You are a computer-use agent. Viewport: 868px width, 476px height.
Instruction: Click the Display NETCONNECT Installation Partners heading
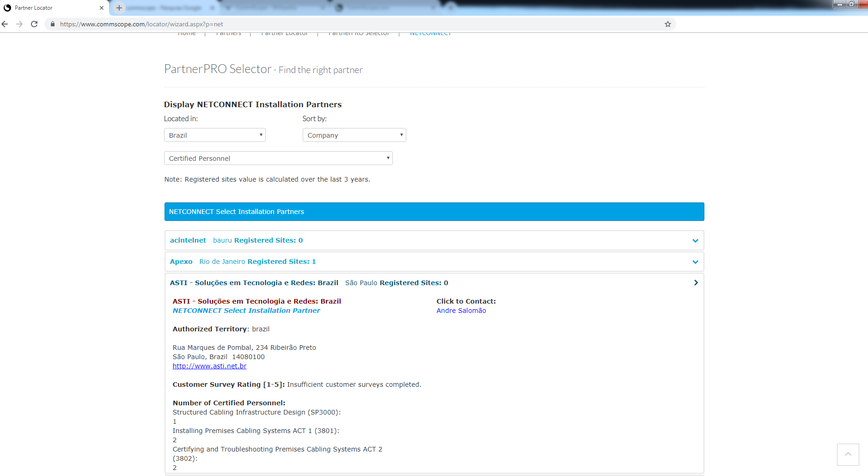(253, 104)
